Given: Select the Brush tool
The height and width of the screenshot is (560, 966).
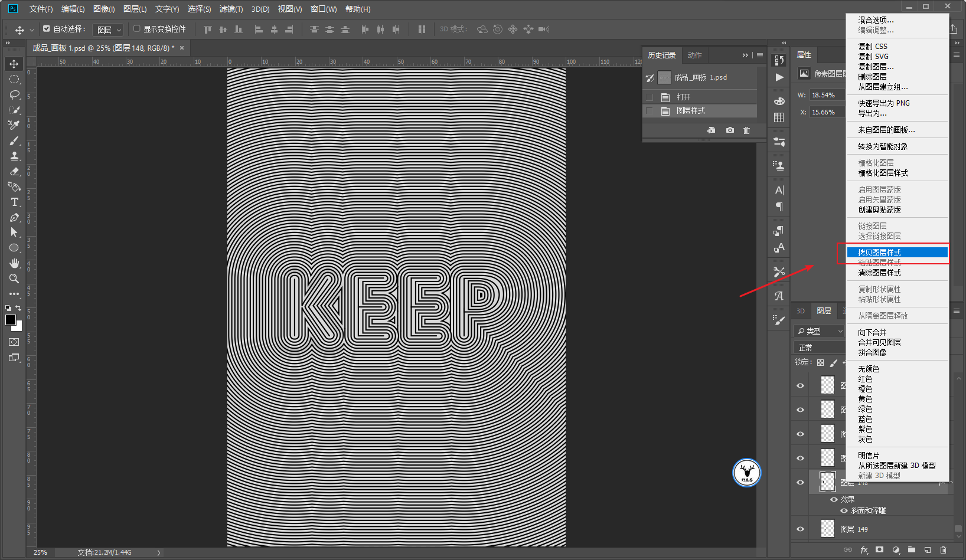Looking at the screenshot, I should (14, 140).
